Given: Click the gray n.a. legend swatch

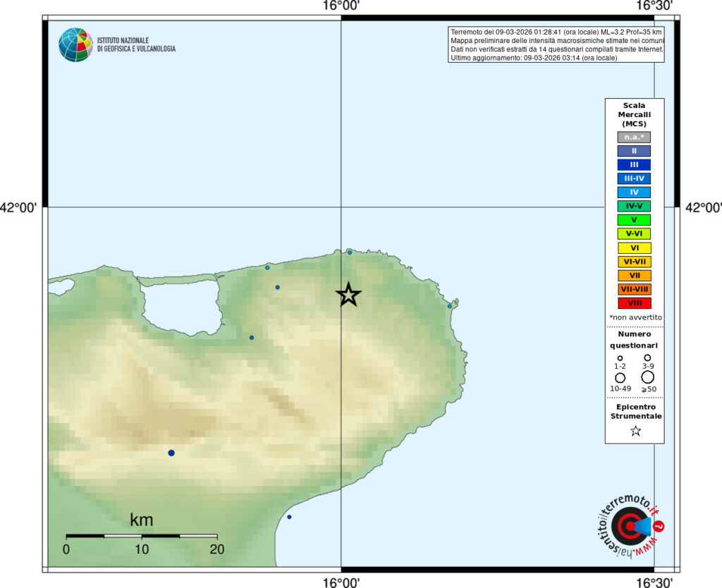Looking at the screenshot, I should pyautogui.click(x=634, y=137).
